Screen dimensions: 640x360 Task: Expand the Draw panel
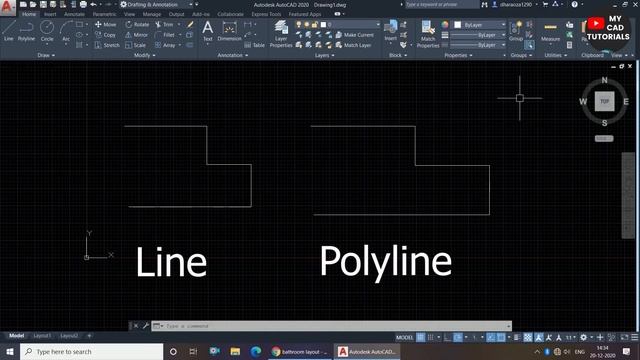tap(46, 55)
